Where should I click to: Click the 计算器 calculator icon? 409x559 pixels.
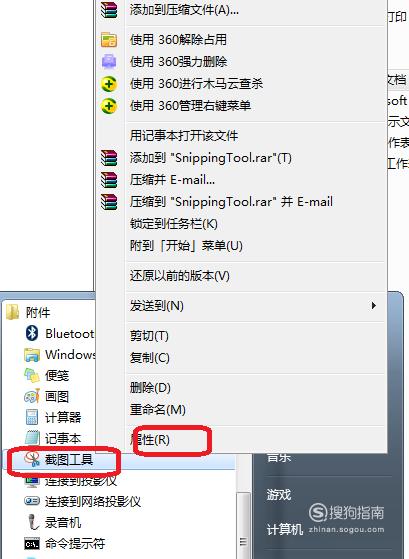(x=32, y=417)
